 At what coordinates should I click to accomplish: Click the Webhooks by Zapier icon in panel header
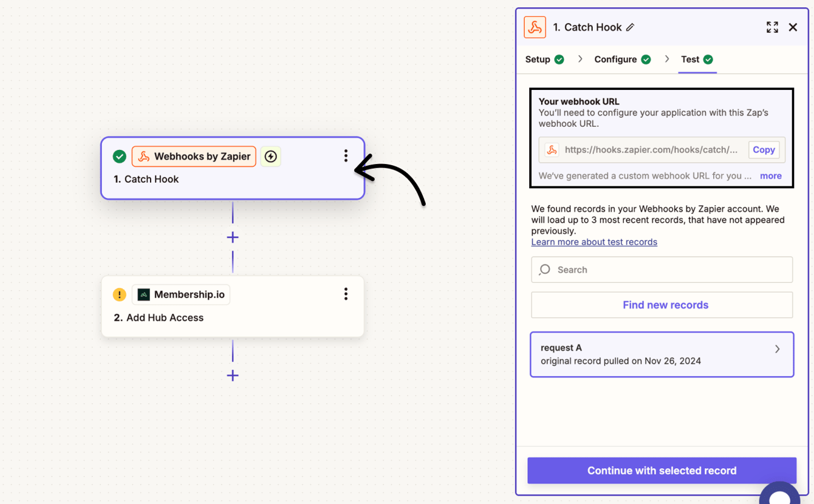click(x=535, y=27)
